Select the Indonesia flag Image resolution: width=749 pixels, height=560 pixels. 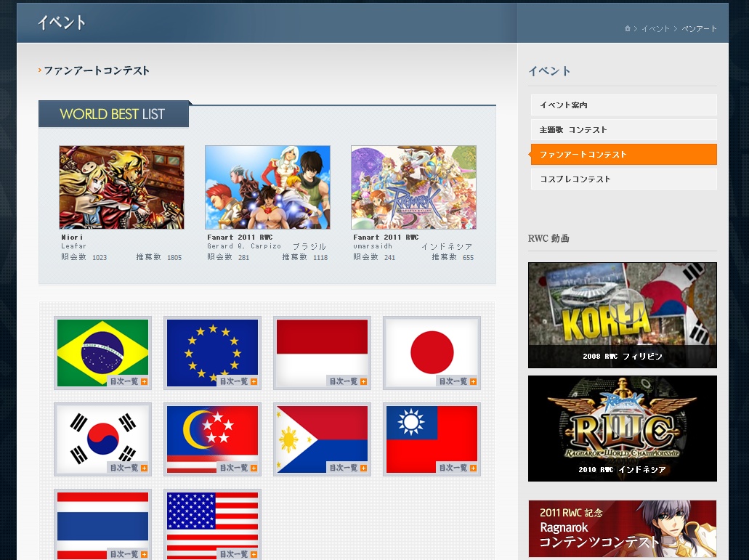[322, 353]
